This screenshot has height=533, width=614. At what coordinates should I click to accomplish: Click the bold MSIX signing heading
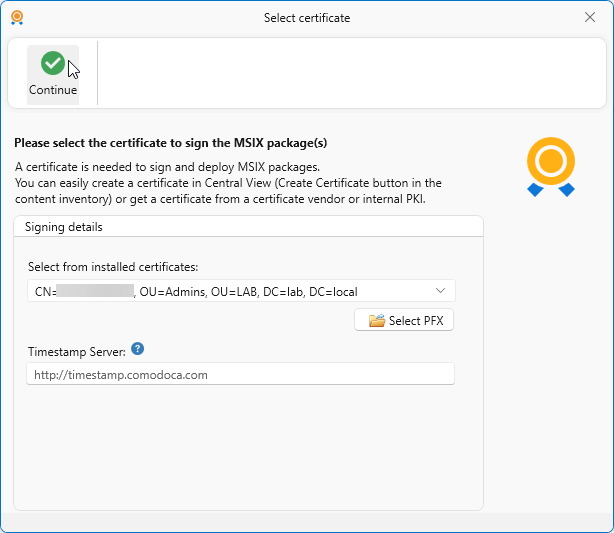click(x=171, y=143)
